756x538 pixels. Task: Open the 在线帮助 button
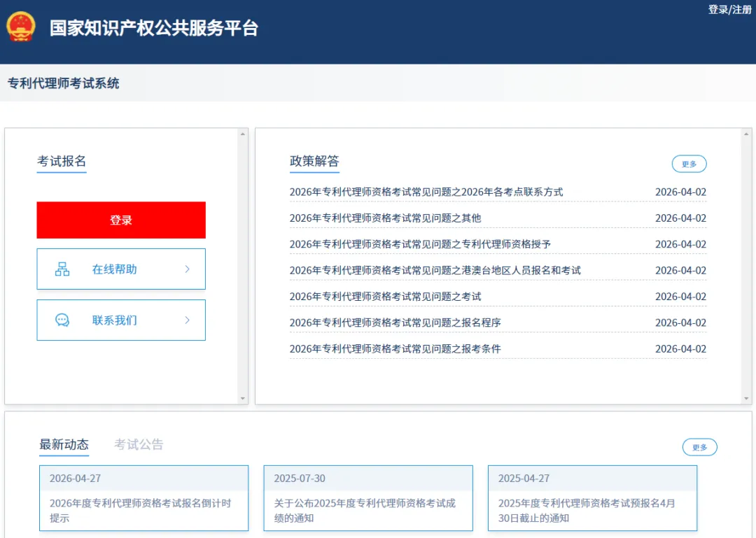tap(121, 269)
